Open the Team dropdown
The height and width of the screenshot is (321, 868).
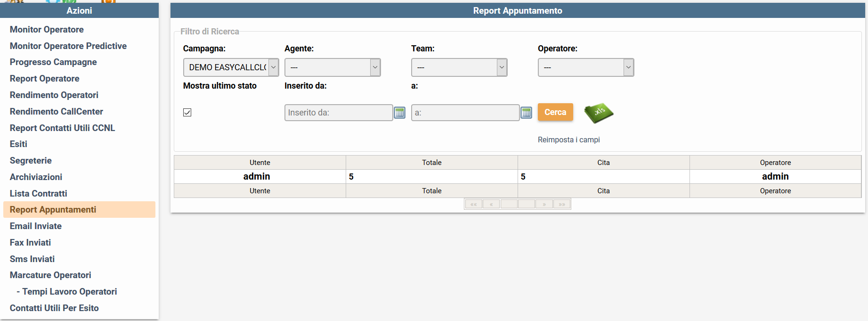(459, 67)
